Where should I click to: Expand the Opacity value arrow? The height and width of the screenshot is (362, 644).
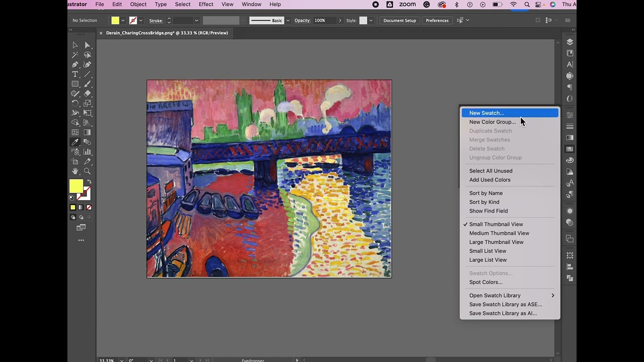(x=340, y=21)
